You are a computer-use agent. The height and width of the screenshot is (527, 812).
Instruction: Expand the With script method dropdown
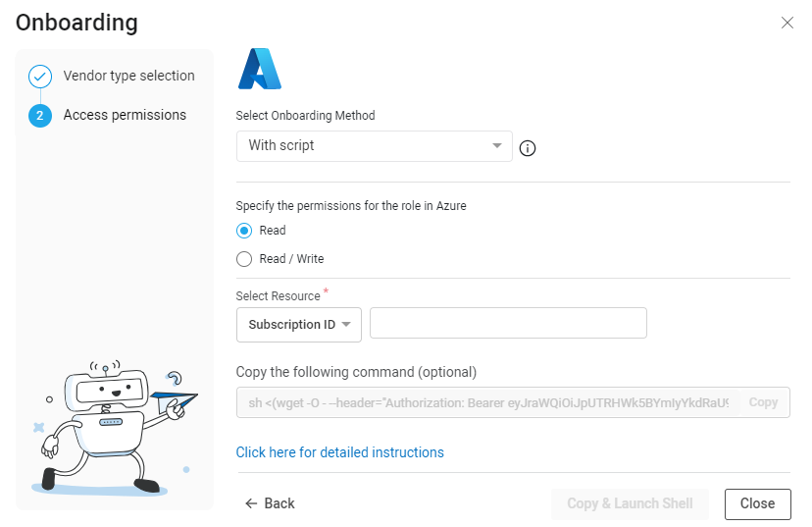pos(375,146)
